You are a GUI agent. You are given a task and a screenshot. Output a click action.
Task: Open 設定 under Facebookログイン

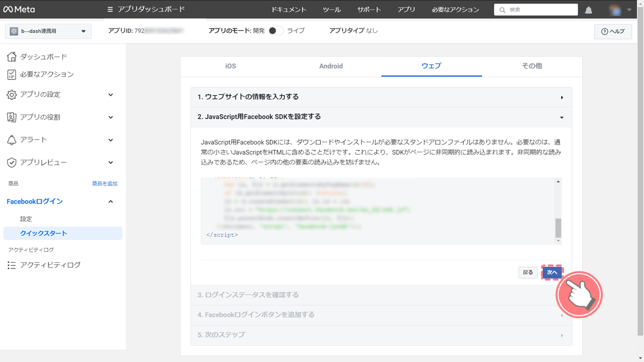pos(26,219)
